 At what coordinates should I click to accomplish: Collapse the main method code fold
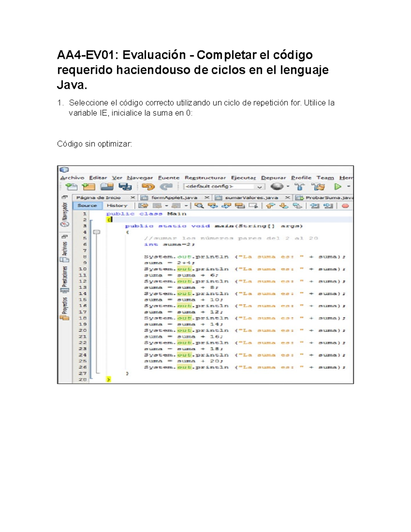[x=98, y=232]
